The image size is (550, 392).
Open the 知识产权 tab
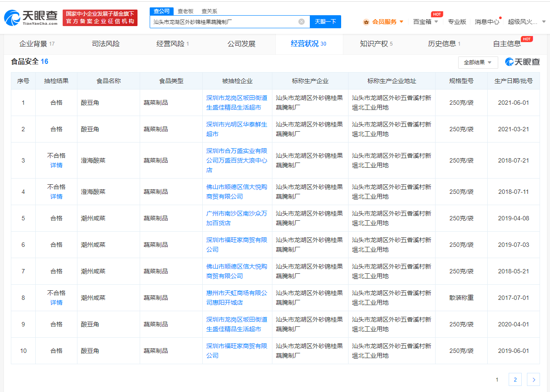376,44
